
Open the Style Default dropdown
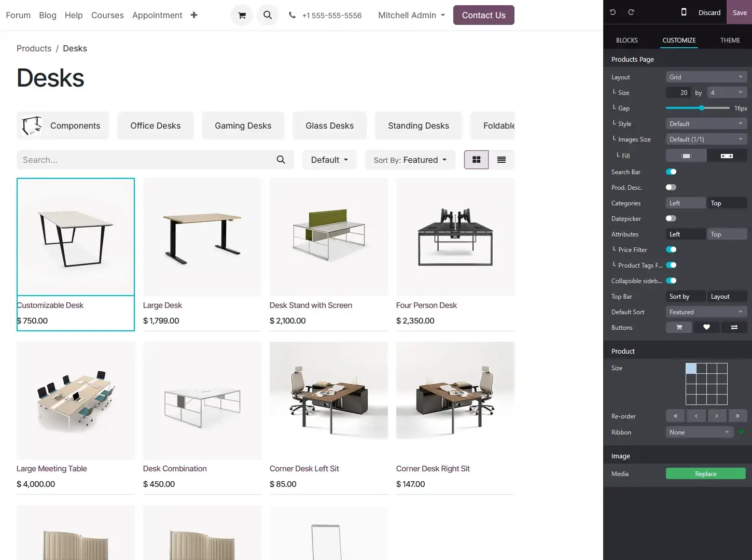(706, 123)
